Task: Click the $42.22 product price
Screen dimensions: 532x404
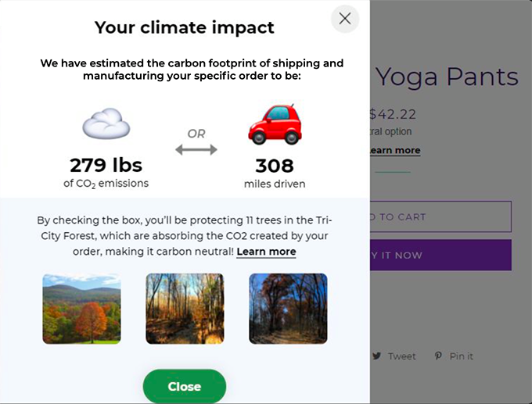Action: point(393,114)
